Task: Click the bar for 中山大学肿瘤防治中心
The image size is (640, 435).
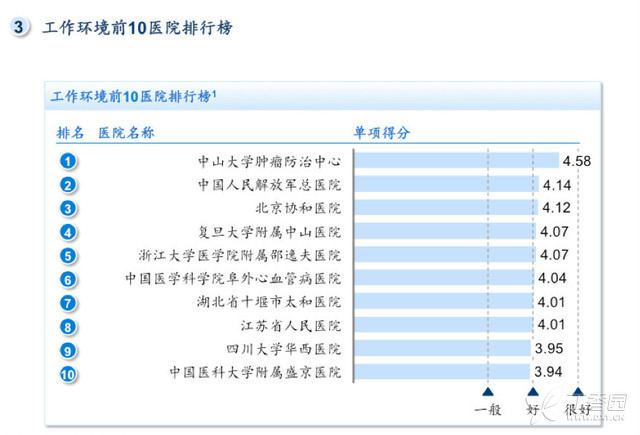Action: 456,160
